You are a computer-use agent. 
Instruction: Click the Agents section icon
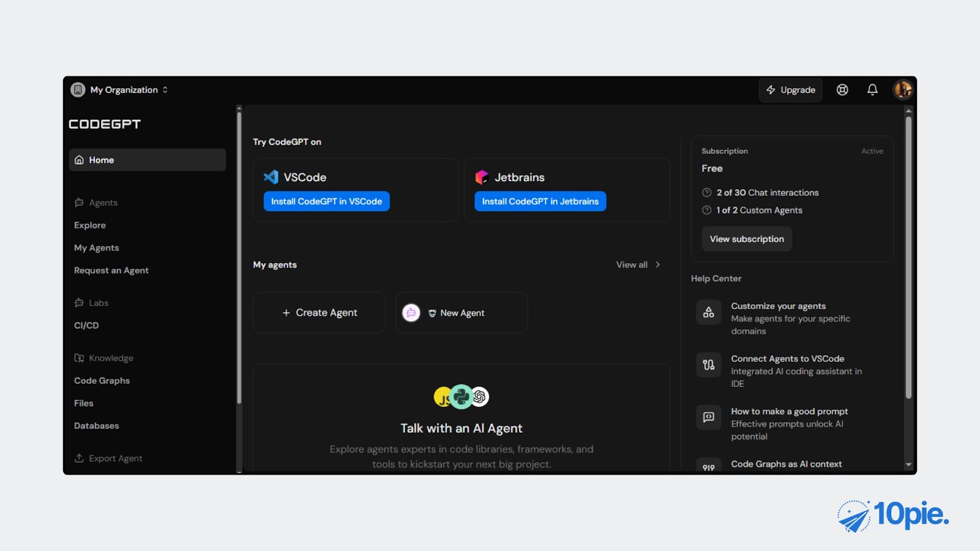pos(79,203)
